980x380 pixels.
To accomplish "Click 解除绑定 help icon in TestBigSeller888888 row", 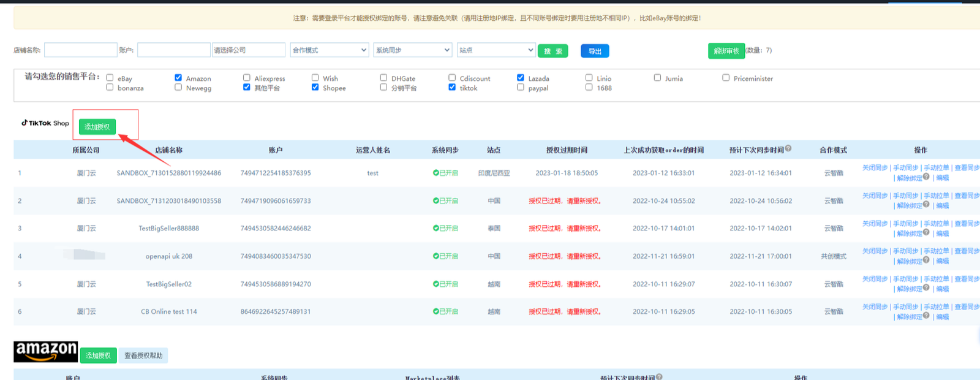I will pyautogui.click(x=926, y=232).
